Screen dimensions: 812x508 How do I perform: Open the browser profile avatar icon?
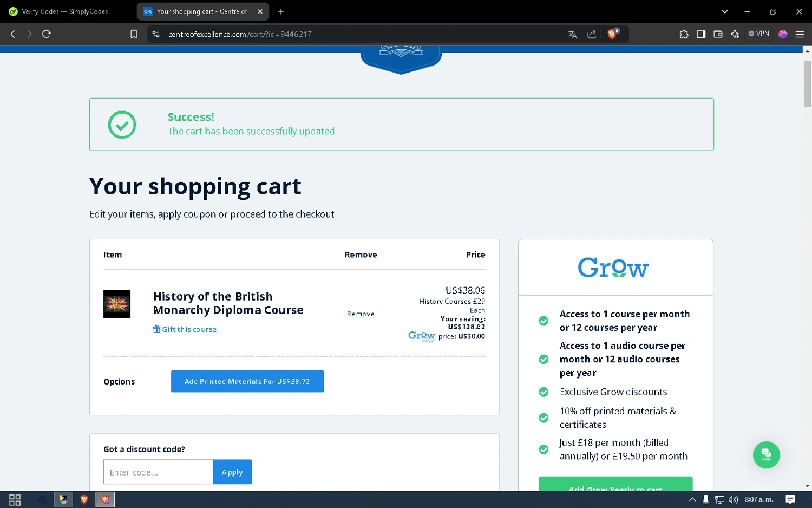coord(783,34)
